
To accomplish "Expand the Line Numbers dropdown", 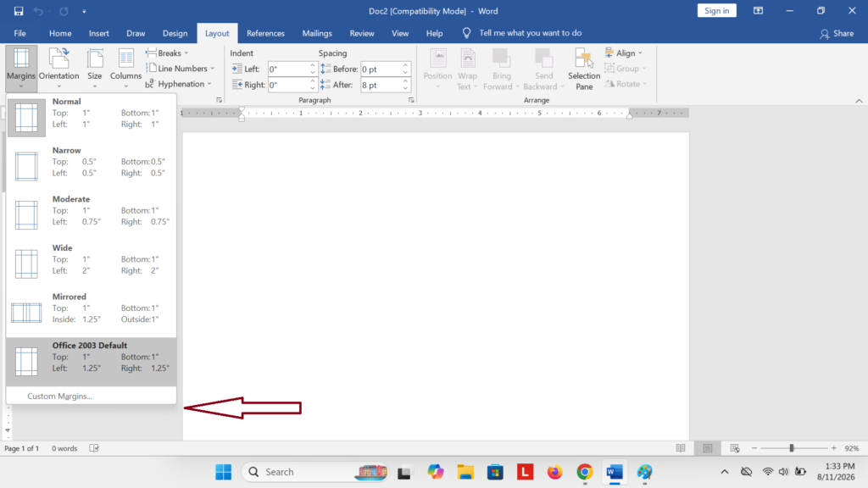I will pyautogui.click(x=180, y=69).
